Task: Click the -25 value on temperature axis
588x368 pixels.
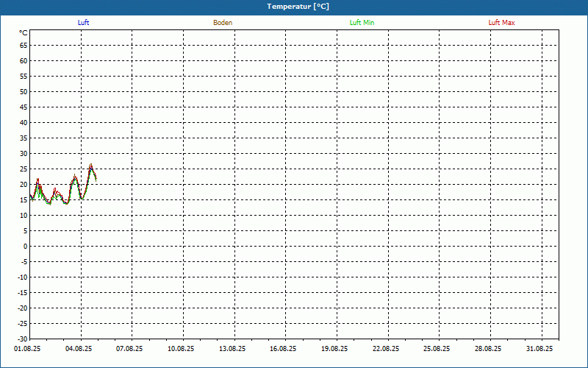Action: point(23,324)
